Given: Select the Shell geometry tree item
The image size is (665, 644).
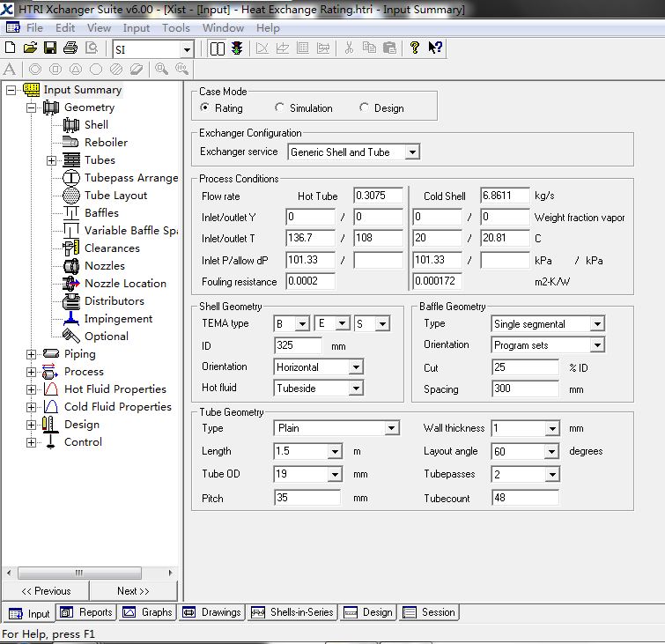Looking at the screenshot, I should click(96, 125).
